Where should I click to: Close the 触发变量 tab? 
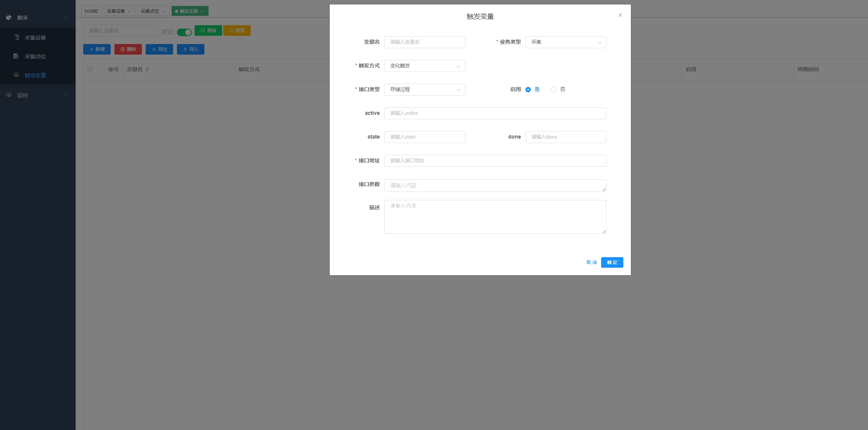pyautogui.click(x=202, y=11)
